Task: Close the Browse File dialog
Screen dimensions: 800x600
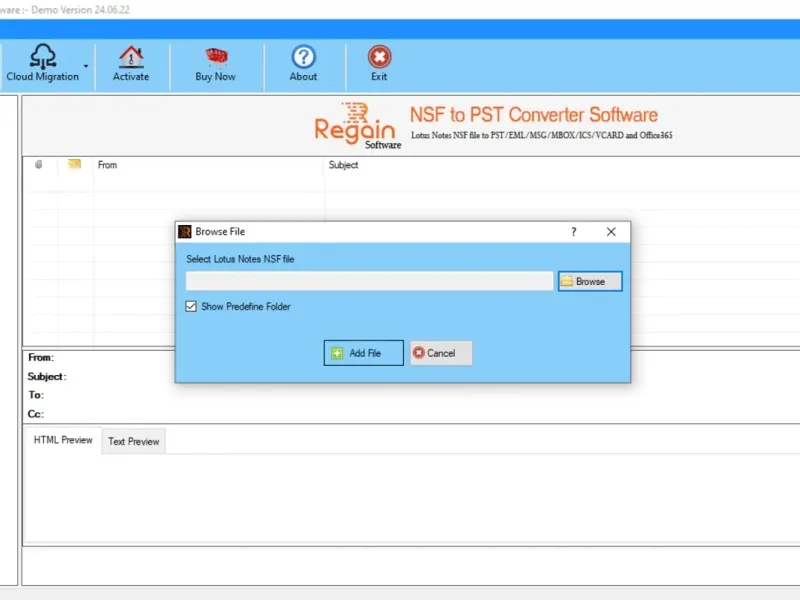Action: click(611, 232)
